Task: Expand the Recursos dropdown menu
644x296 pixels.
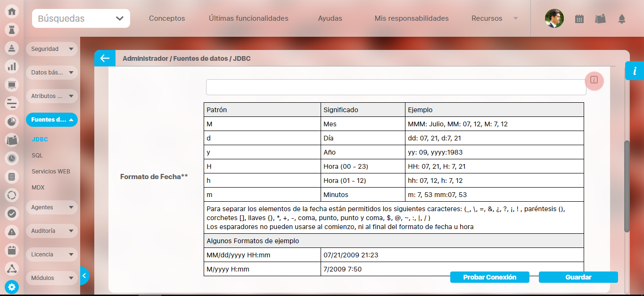Action: coord(494,18)
